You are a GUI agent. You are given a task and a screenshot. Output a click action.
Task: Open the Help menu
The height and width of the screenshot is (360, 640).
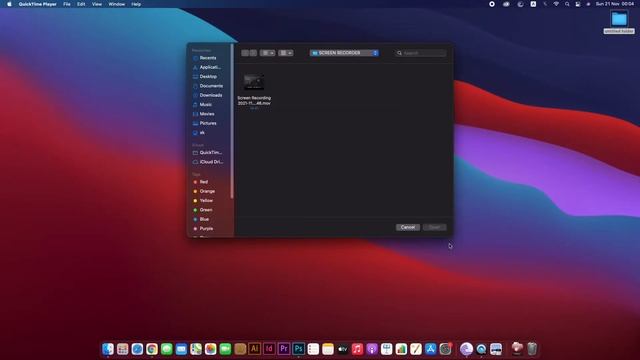point(136,4)
